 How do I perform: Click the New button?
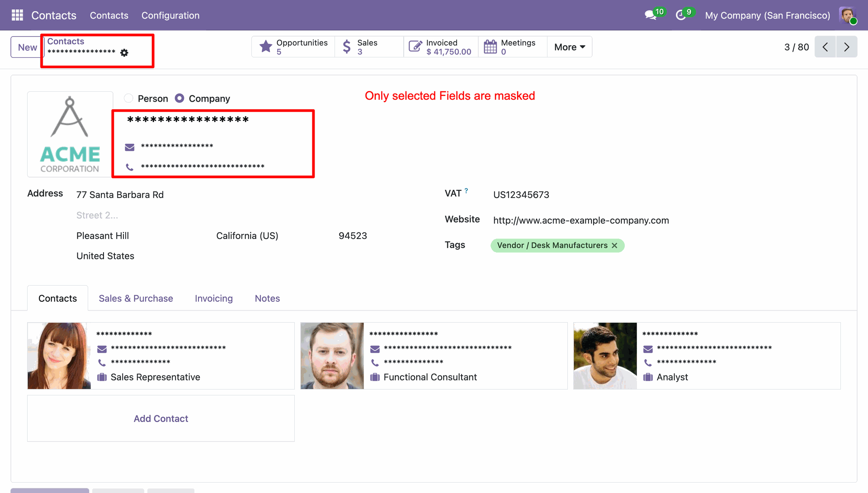(x=27, y=47)
